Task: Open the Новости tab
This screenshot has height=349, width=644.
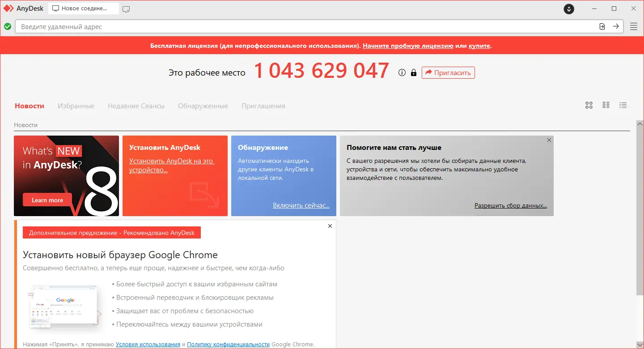Action: pyautogui.click(x=30, y=106)
